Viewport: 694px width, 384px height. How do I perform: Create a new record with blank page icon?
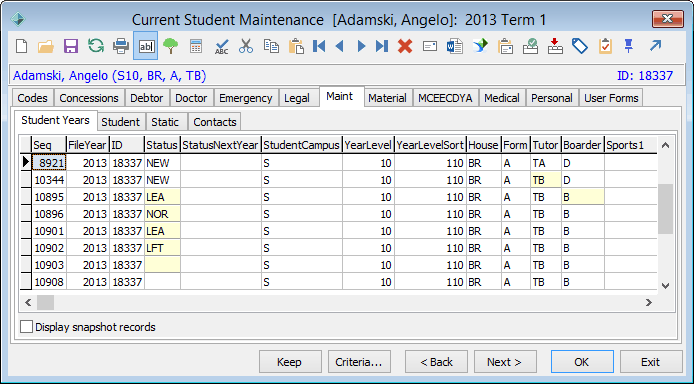[x=21, y=46]
